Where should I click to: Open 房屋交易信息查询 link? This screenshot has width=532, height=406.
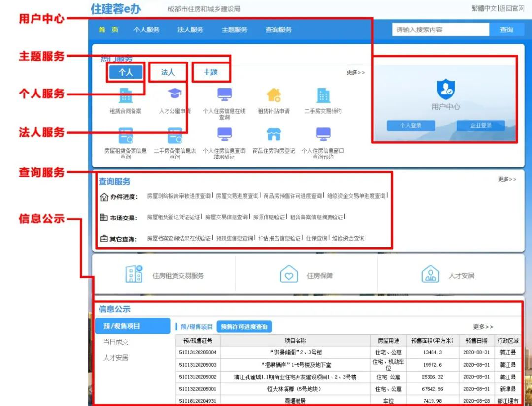(226, 217)
